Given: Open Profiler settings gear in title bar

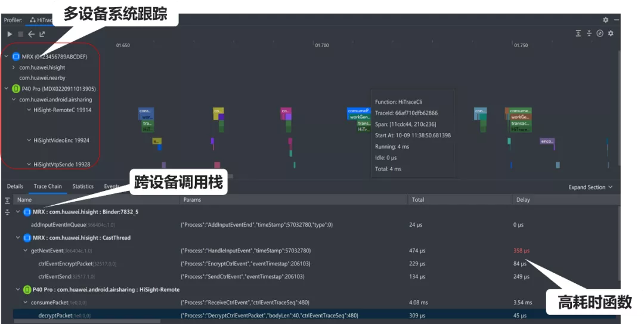Looking at the screenshot, I should (605, 20).
